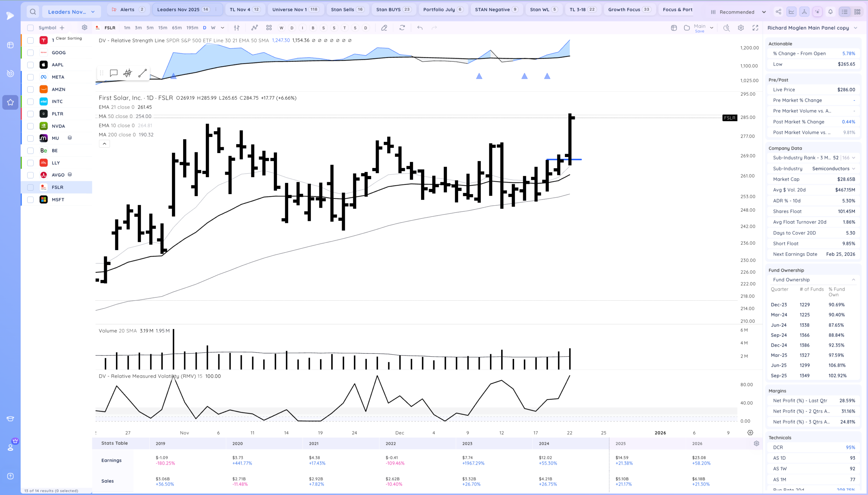This screenshot has width=868, height=495.
Task: Collapse the Fund Ownership section
Action: (x=853, y=280)
